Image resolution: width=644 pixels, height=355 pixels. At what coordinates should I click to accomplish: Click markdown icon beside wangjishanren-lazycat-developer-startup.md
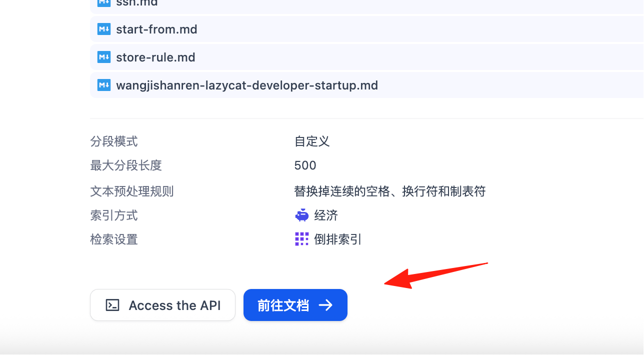pos(103,85)
